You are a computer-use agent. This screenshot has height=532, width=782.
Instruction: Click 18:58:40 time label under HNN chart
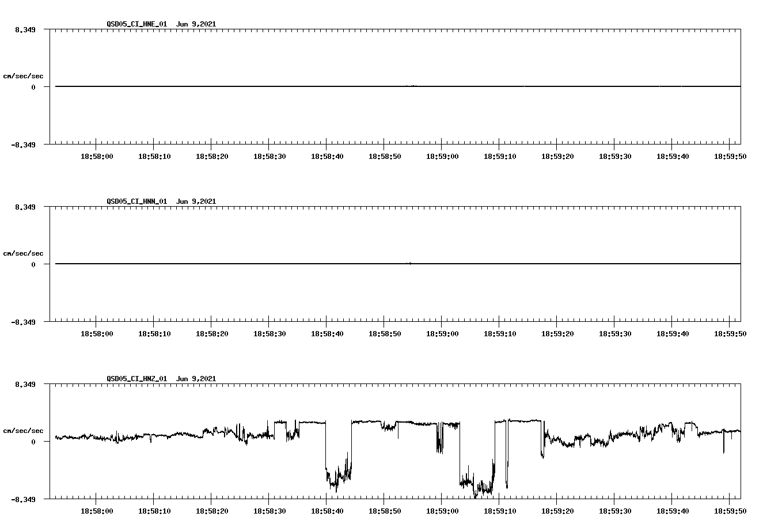click(327, 333)
